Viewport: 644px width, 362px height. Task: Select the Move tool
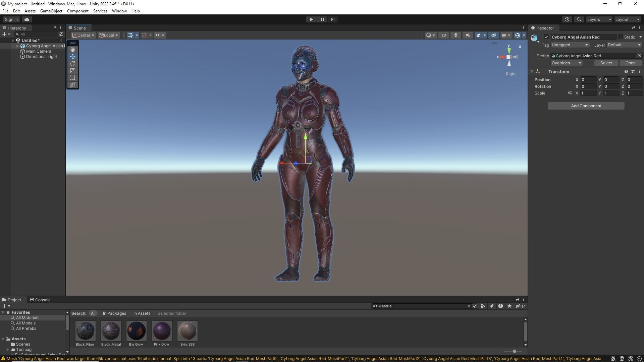click(73, 57)
